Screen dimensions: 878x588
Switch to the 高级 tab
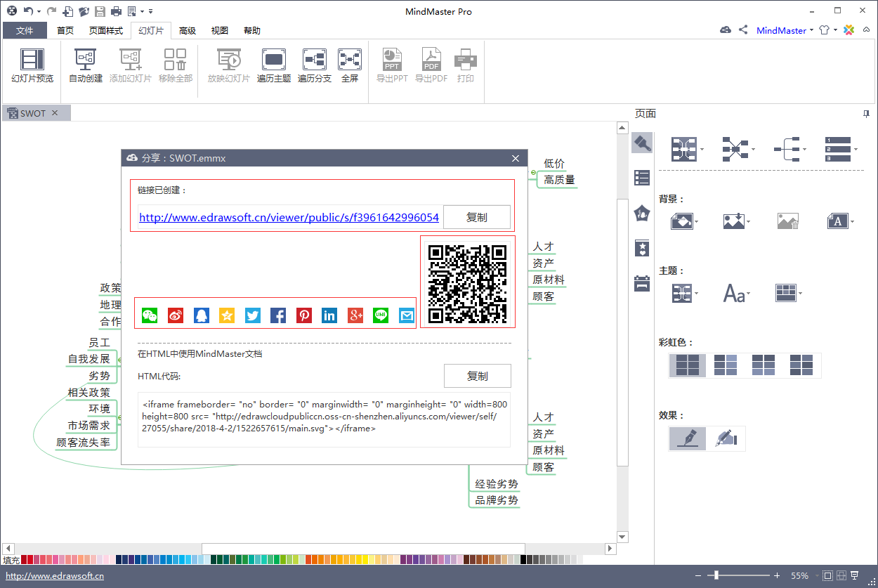click(x=188, y=30)
